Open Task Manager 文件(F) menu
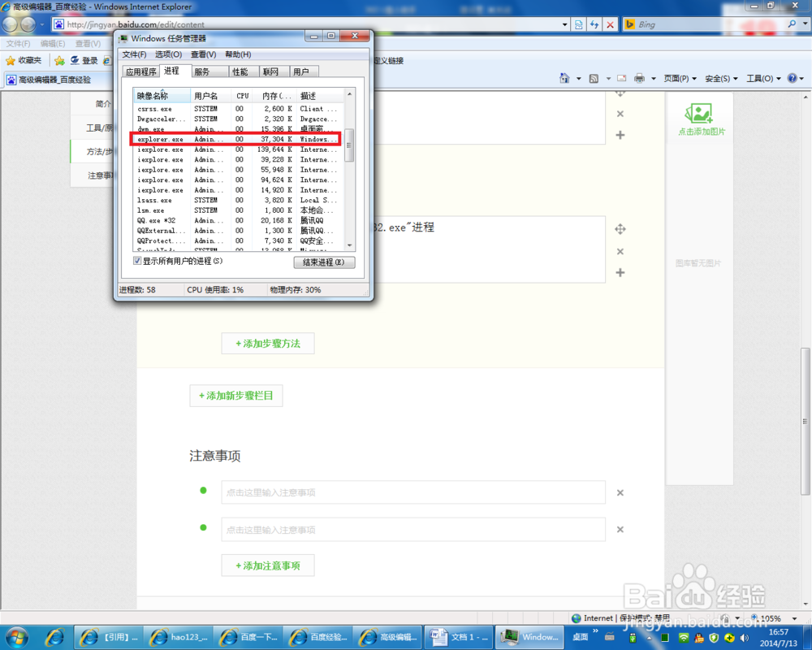 coord(134,54)
